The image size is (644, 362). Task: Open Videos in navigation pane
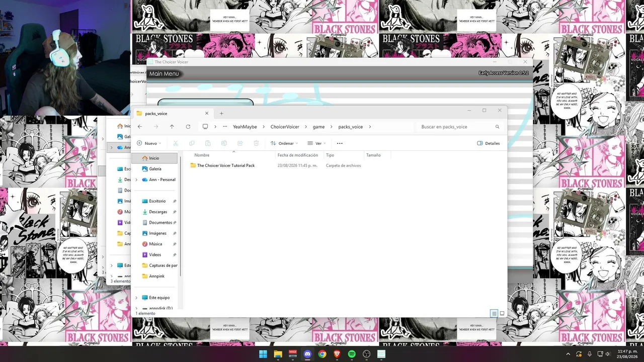click(x=154, y=255)
